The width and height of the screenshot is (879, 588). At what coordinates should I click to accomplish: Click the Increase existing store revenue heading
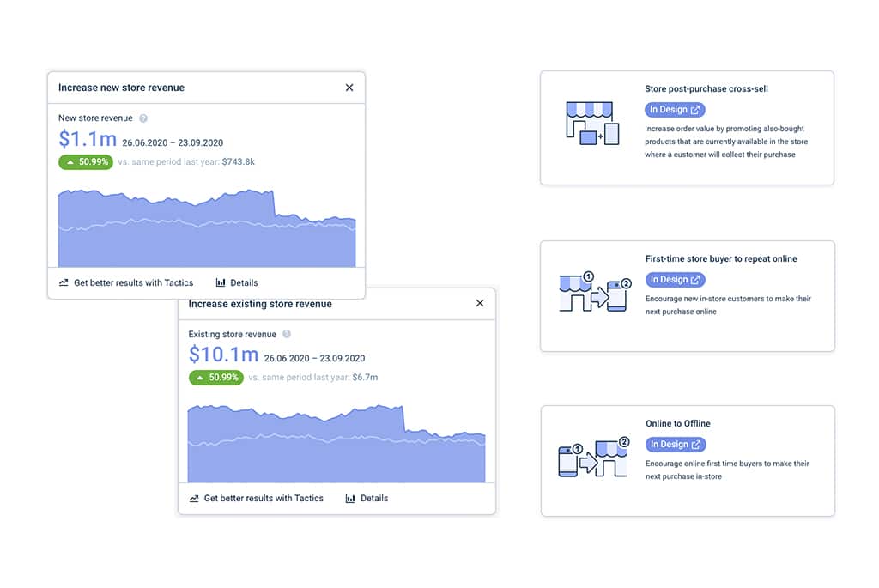tap(260, 304)
